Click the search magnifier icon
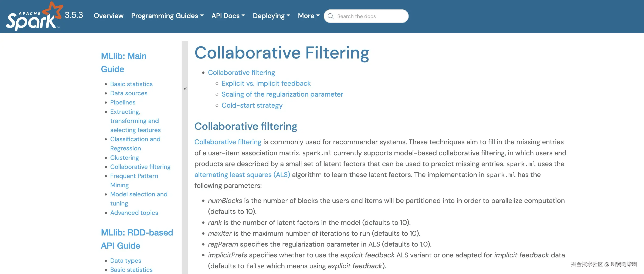Screen dimensions: 644x274 tap(331, 16)
